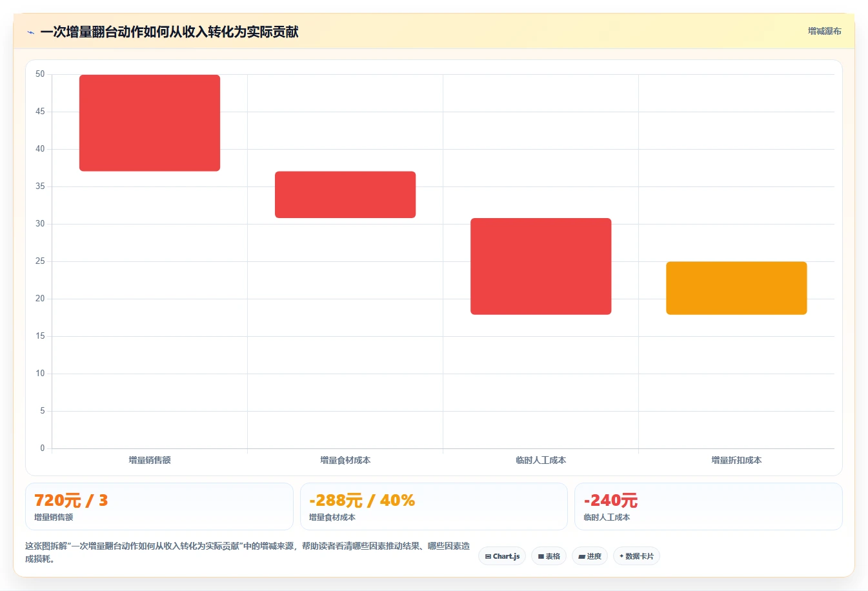Click the y-axis value 50
Viewport: 868px width, 591px height.
pyautogui.click(x=40, y=74)
